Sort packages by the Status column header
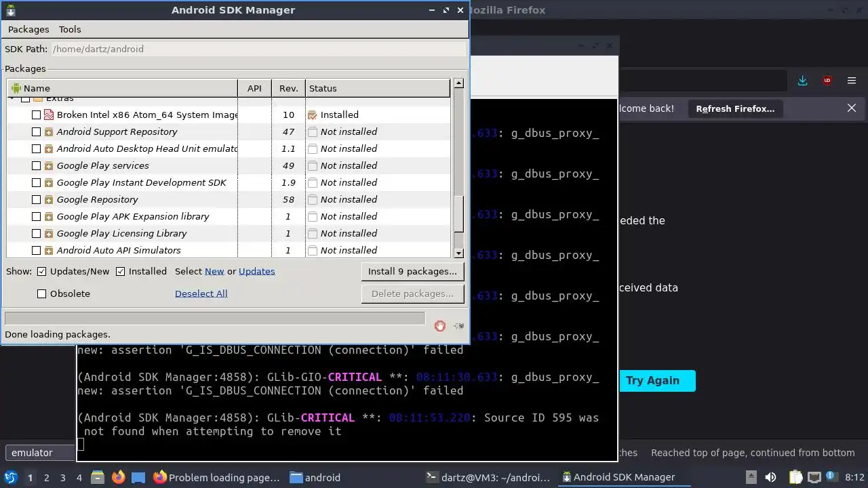 tap(378, 88)
